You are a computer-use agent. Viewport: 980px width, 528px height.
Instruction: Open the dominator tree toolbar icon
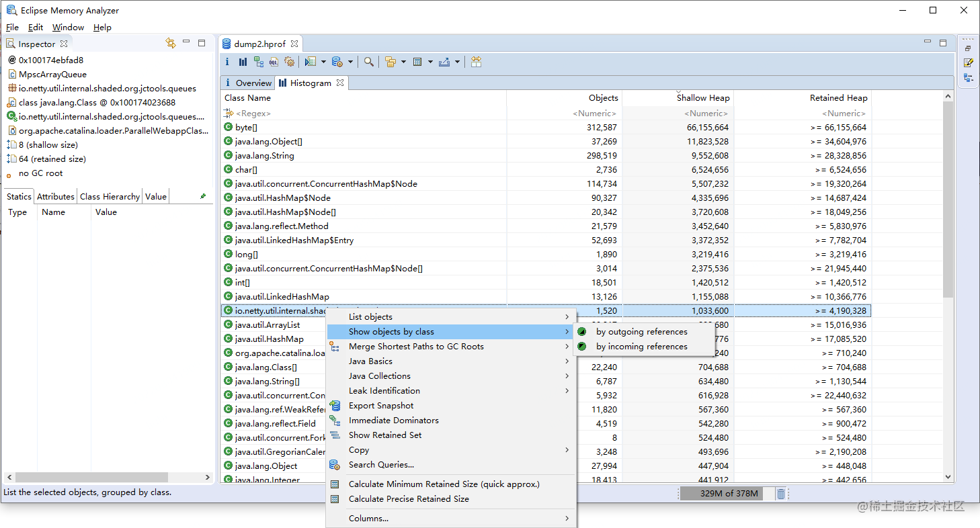259,62
